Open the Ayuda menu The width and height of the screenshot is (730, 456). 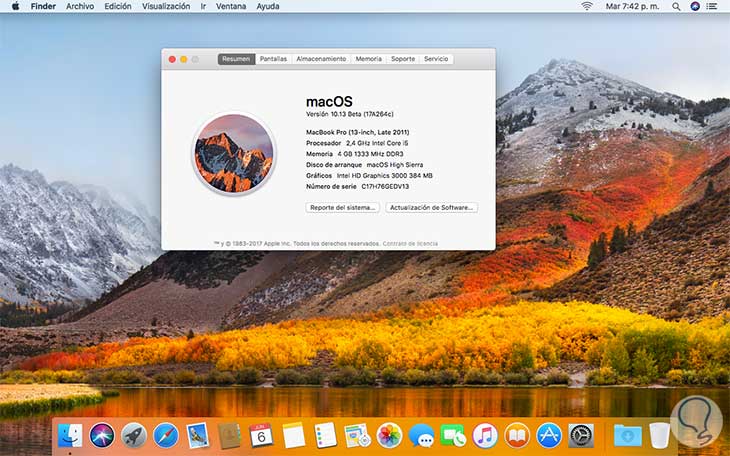(x=268, y=7)
